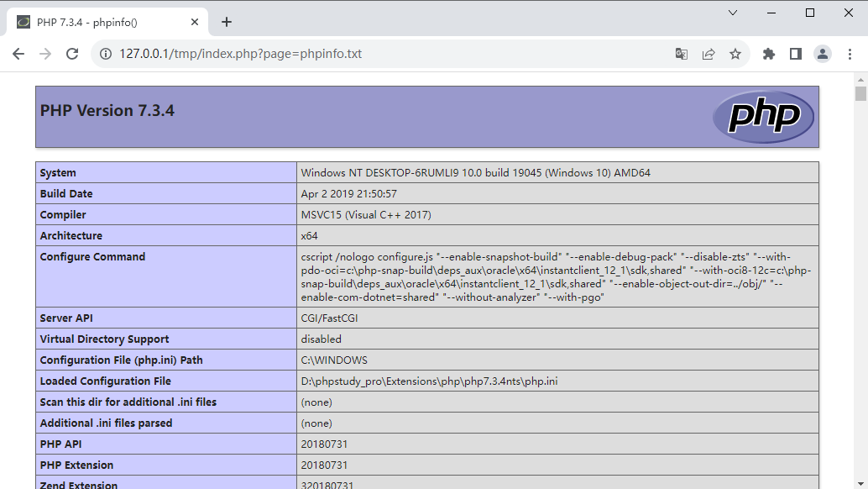
Task: Open the tab search chevron
Action: 733,13
